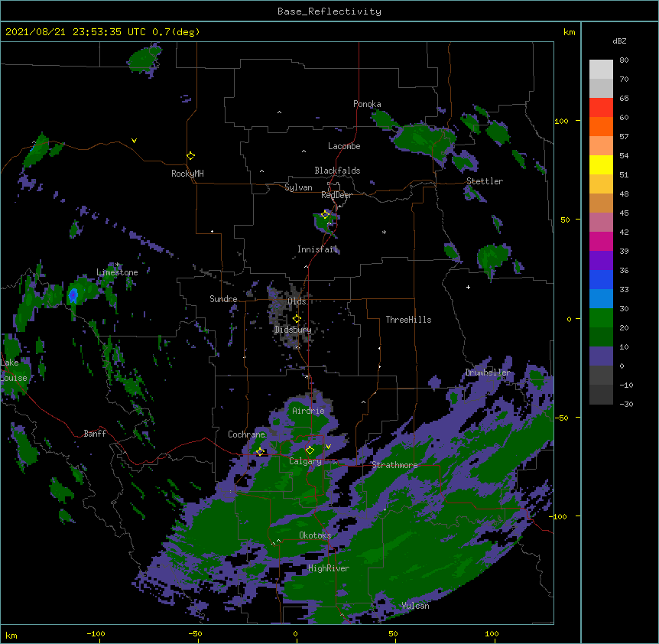The height and width of the screenshot is (644, 659).
Task: Click the yellow radar site marker near Olds
Action: pos(297,319)
